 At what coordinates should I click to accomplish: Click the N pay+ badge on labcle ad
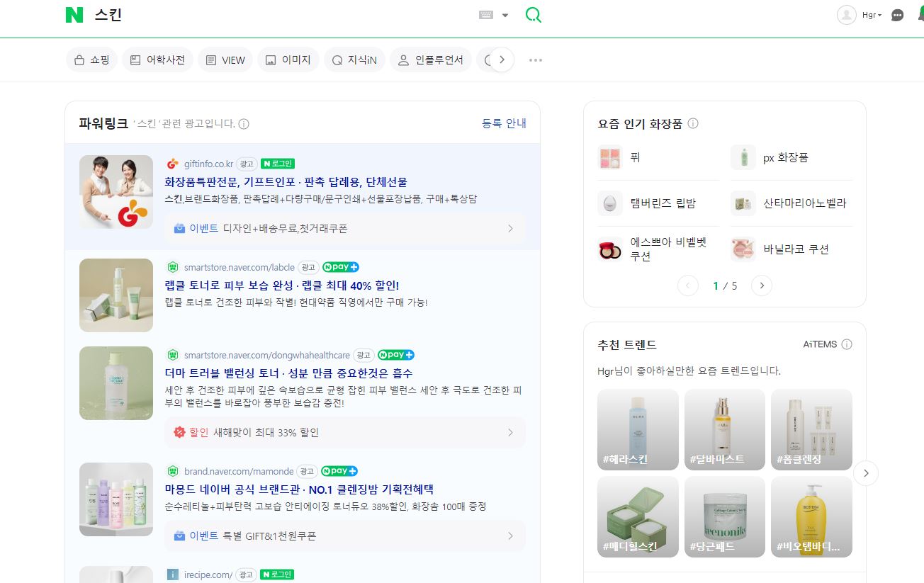(x=340, y=267)
